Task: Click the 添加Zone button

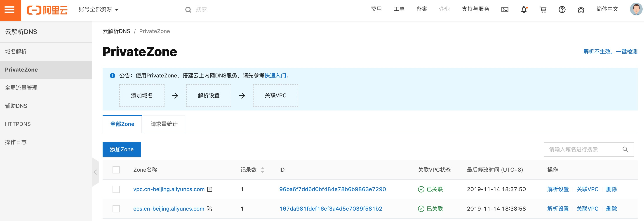Action: tap(122, 149)
